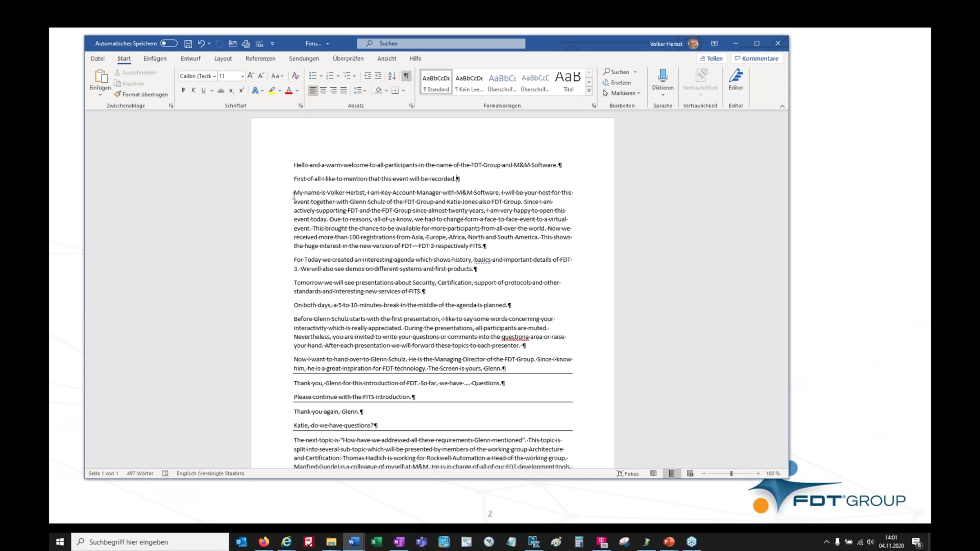Open the font name Calibri dropdown
The image size is (980, 551).
(215, 76)
